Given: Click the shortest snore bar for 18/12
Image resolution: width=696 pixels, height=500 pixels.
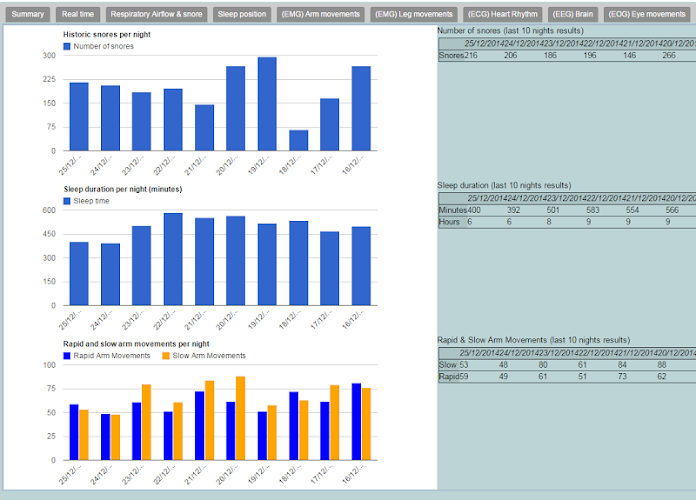Looking at the screenshot, I should [299, 140].
